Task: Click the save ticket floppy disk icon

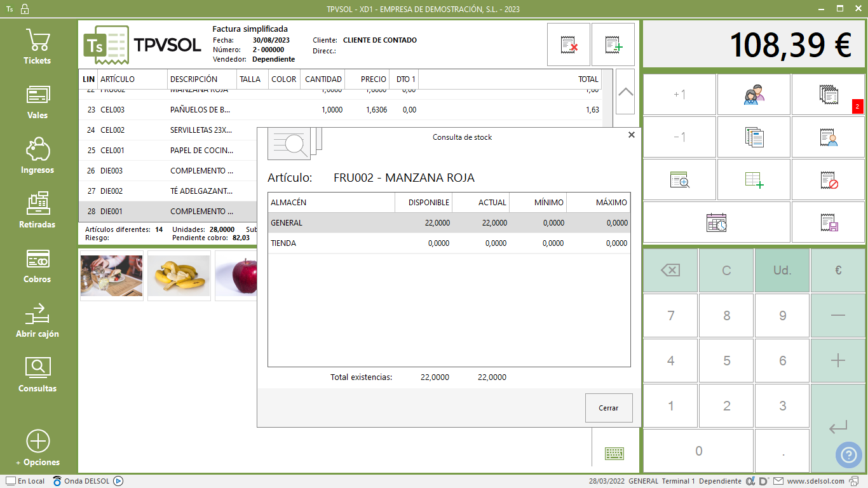Action: click(829, 222)
